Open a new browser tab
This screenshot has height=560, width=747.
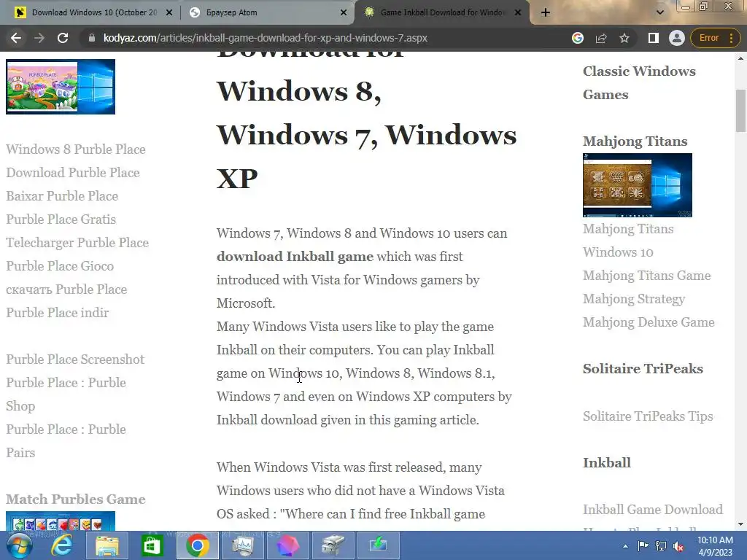[546, 12]
